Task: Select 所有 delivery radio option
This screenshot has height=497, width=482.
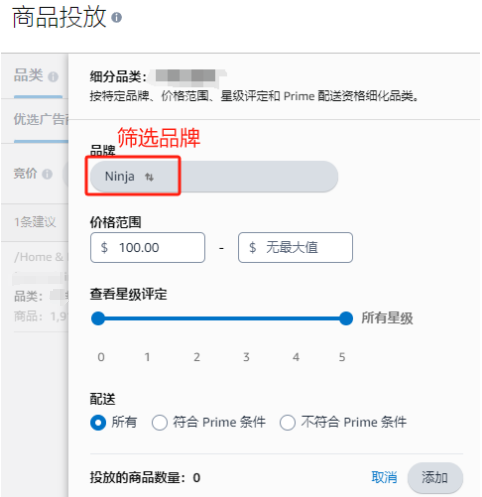Action: (98, 422)
